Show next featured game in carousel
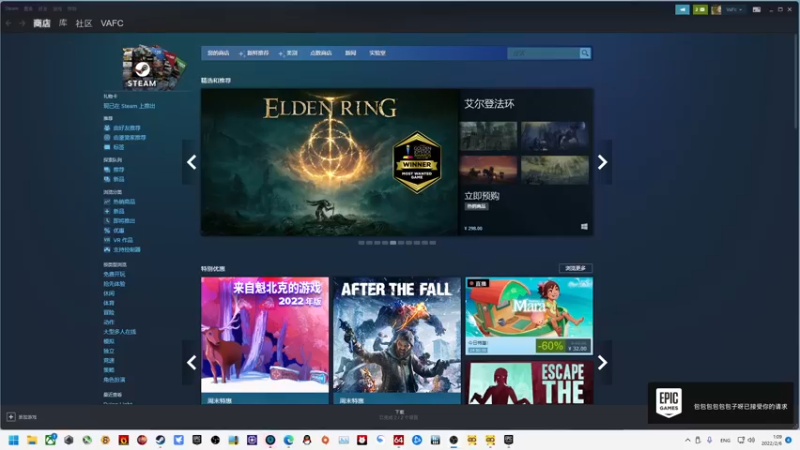The height and width of the screenshot is (450, 800). pyautogui.click(x=603, y=163)
